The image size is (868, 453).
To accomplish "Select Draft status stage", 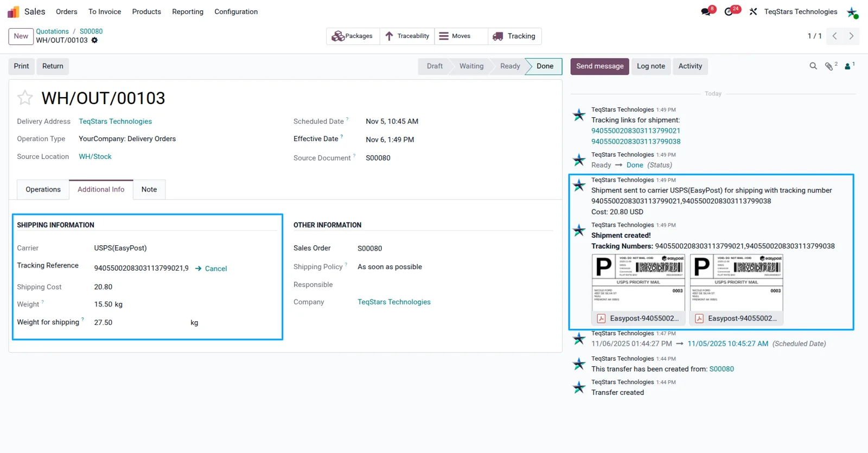I will [435, 66].
